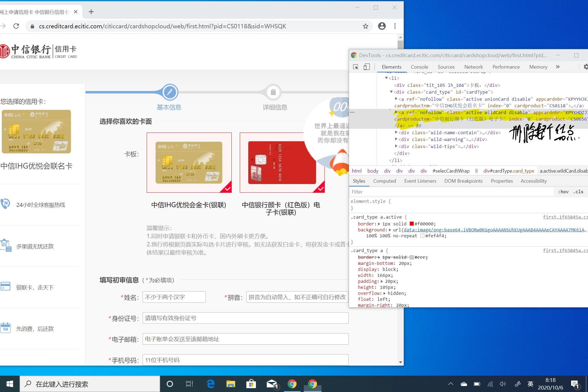Viewport: 588px width, 392px height.
Task: Switch to the Console tab
Action: (x=419, y=67)
